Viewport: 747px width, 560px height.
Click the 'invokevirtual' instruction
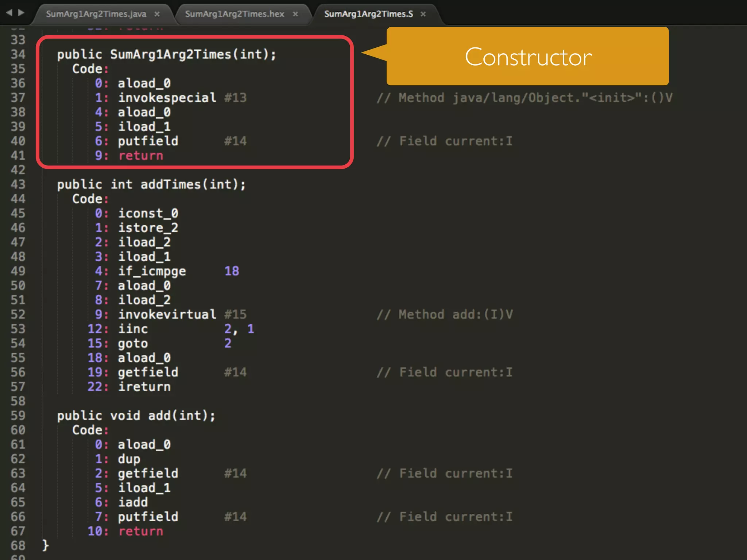[167, 315]
